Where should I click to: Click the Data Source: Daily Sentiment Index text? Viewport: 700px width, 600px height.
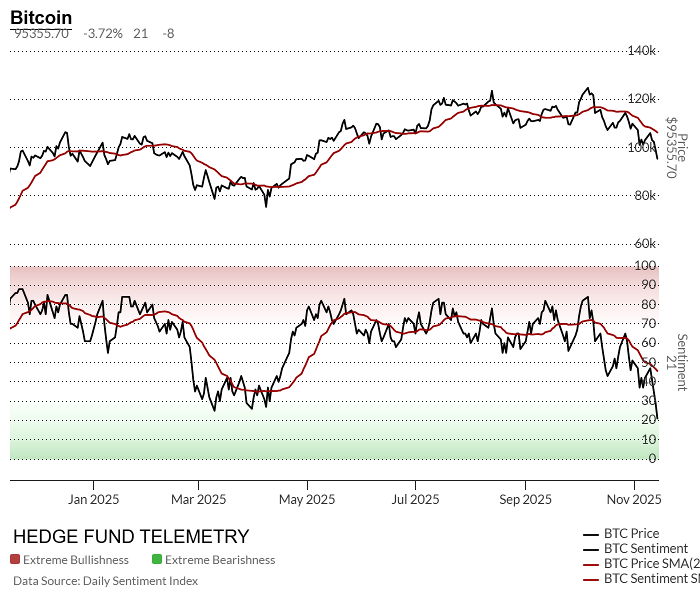point(105,581)
